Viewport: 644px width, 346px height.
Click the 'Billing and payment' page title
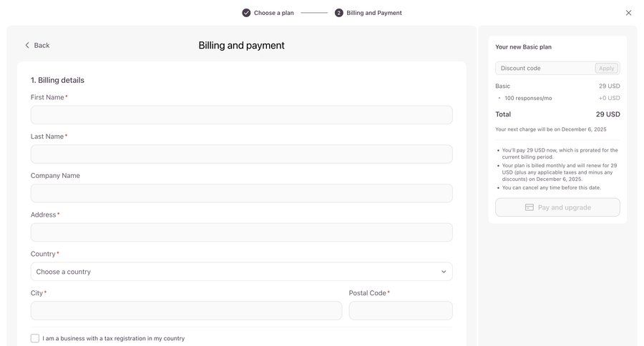(242, 45)
